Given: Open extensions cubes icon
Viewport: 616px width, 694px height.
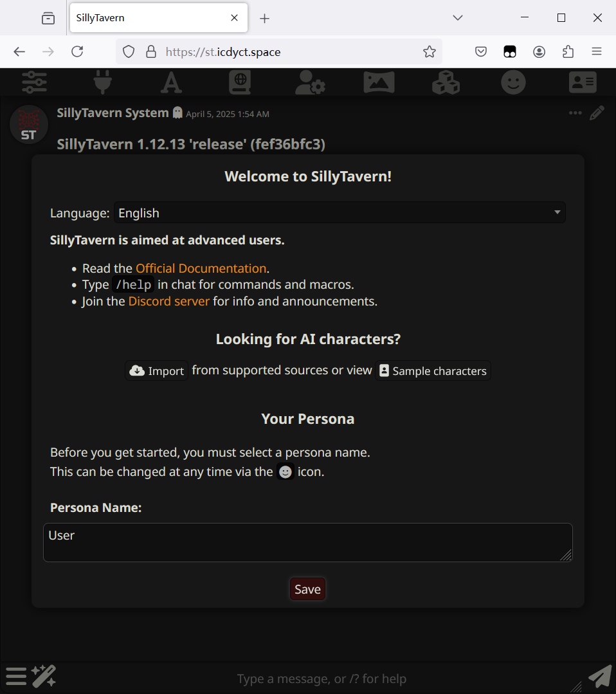Looking at the screenshot, I should 446,82.
